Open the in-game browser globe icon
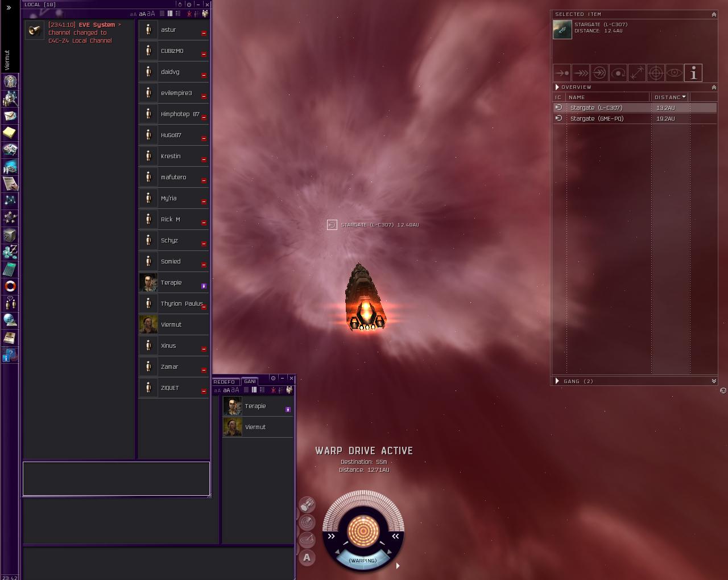 (x=10, y=320)
